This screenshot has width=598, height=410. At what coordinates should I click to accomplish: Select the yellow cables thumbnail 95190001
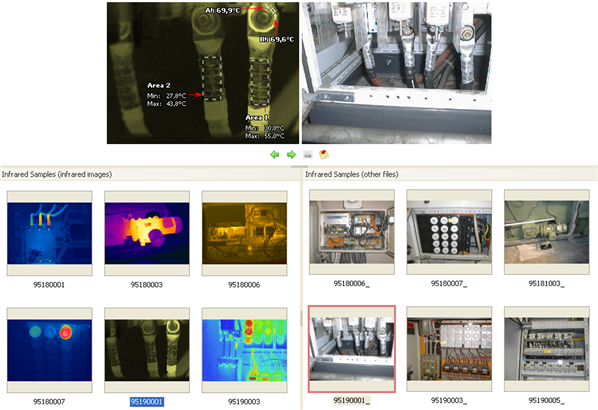point(147,350)
